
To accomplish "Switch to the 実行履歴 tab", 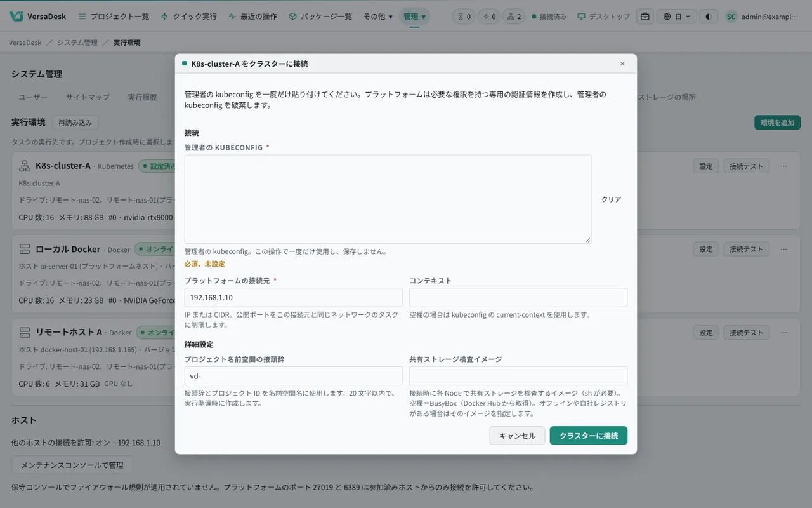I will coord(142,97).
